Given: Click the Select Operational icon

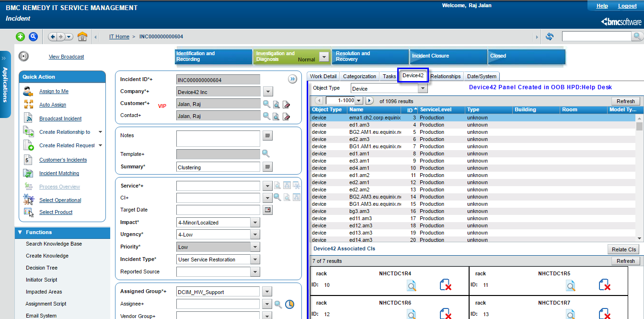Looking at the screenshot, I should point(28,200).
